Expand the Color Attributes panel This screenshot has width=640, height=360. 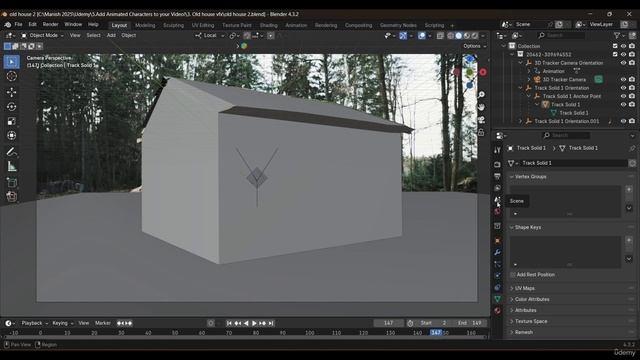pyautogui.click(x=531, y=299)
